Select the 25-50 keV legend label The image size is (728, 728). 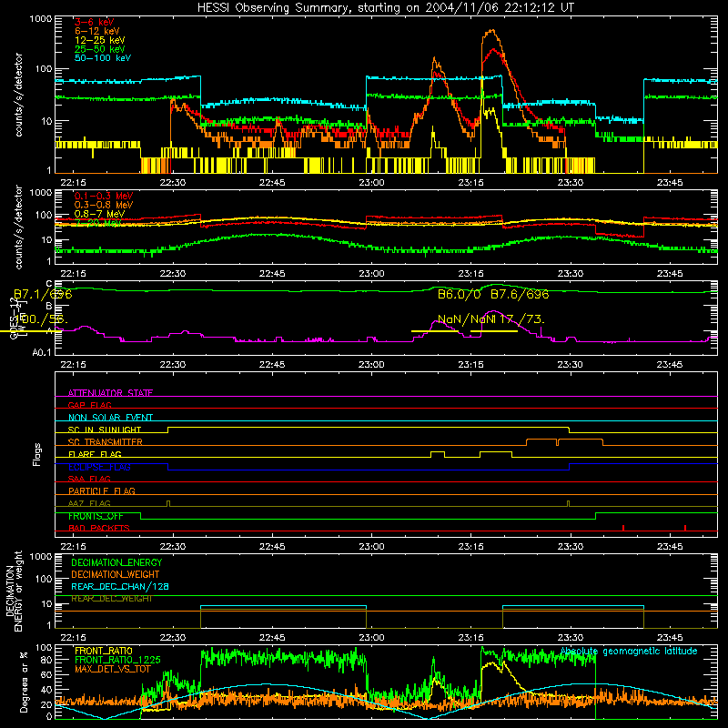coord(100,49)
